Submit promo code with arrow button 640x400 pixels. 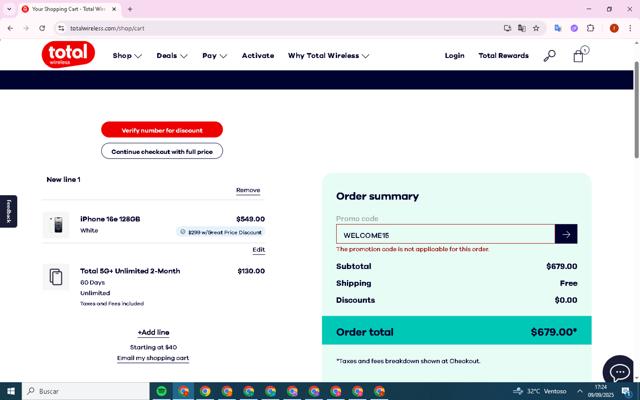point(566,234)
